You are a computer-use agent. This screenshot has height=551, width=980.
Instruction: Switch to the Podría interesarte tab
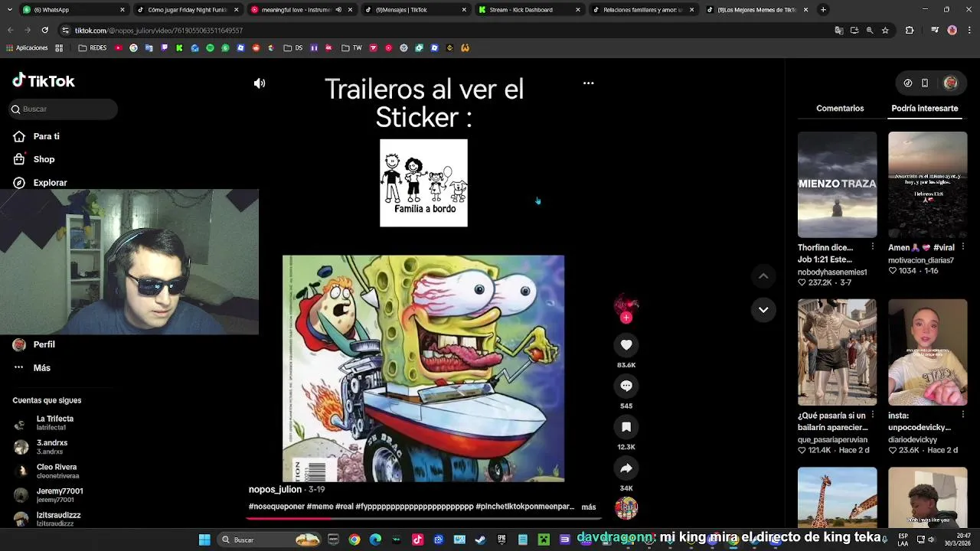[x=924, y=109]
